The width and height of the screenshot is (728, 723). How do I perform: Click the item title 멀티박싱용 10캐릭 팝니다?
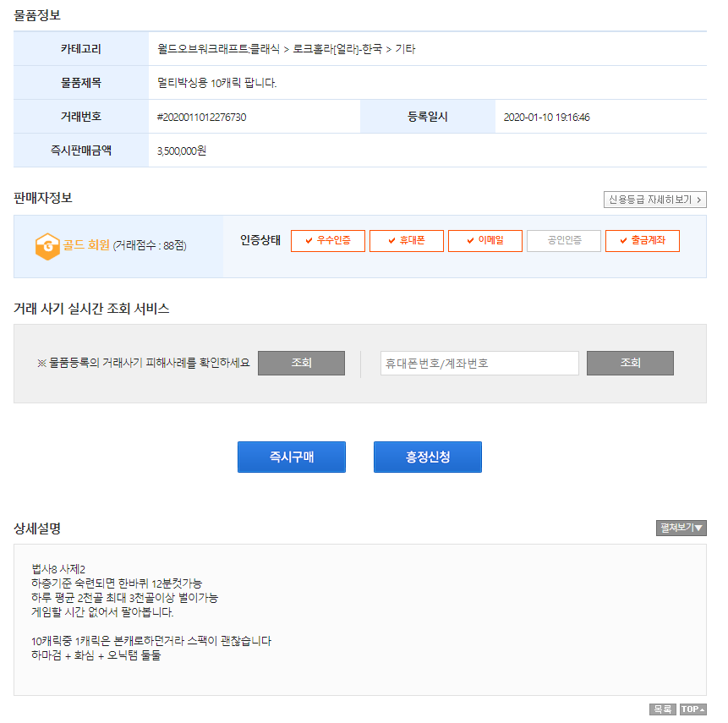(x=217, y=83)
